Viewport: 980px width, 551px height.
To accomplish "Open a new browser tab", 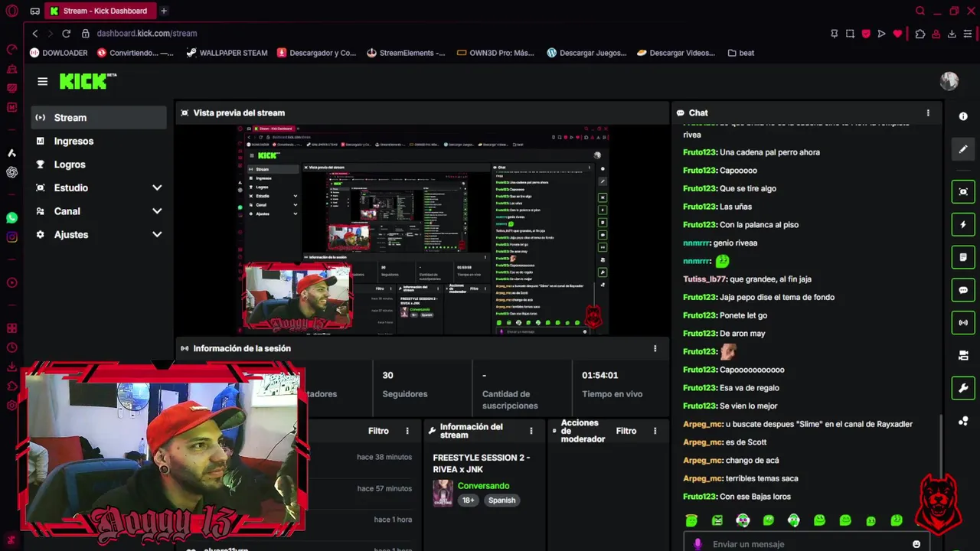I will (x=164, y=11).
